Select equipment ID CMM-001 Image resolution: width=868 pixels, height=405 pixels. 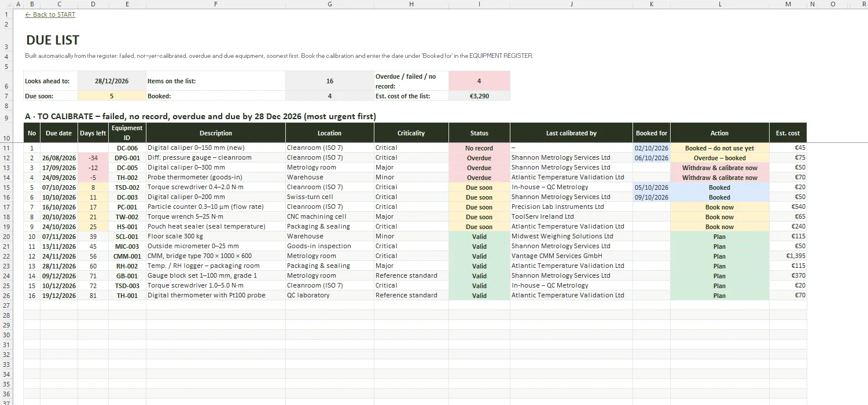[127, 256]
